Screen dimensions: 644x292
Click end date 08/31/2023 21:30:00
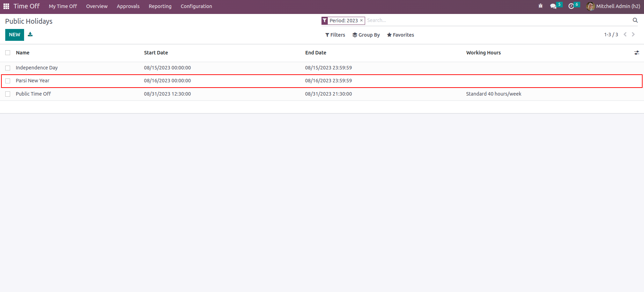tap(328, 94)
